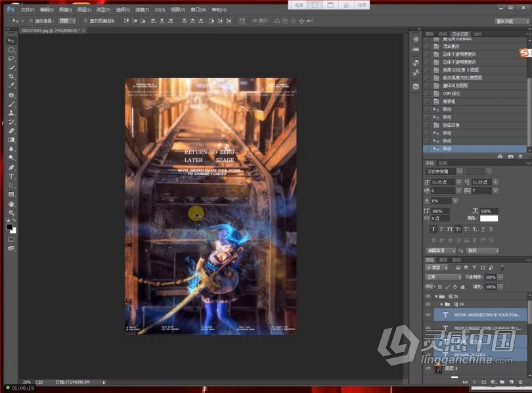
Task: Select the Crop tool
Action: point(11,76)
